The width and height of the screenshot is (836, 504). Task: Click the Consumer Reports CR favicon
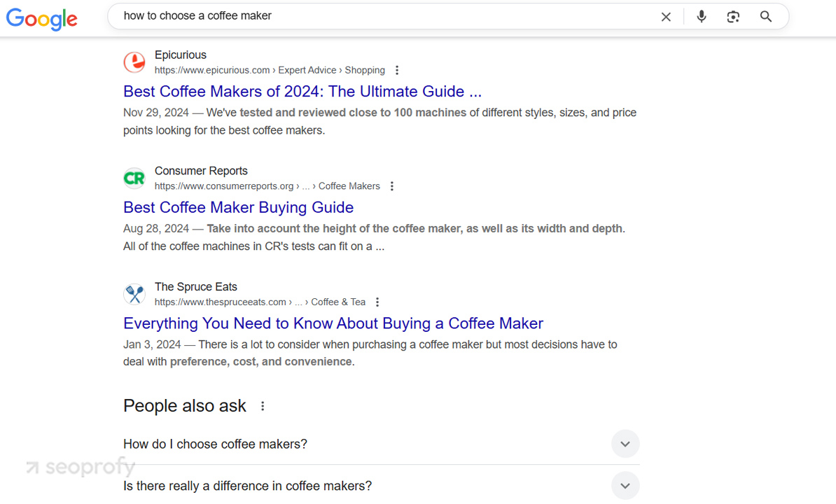(134, 178)
